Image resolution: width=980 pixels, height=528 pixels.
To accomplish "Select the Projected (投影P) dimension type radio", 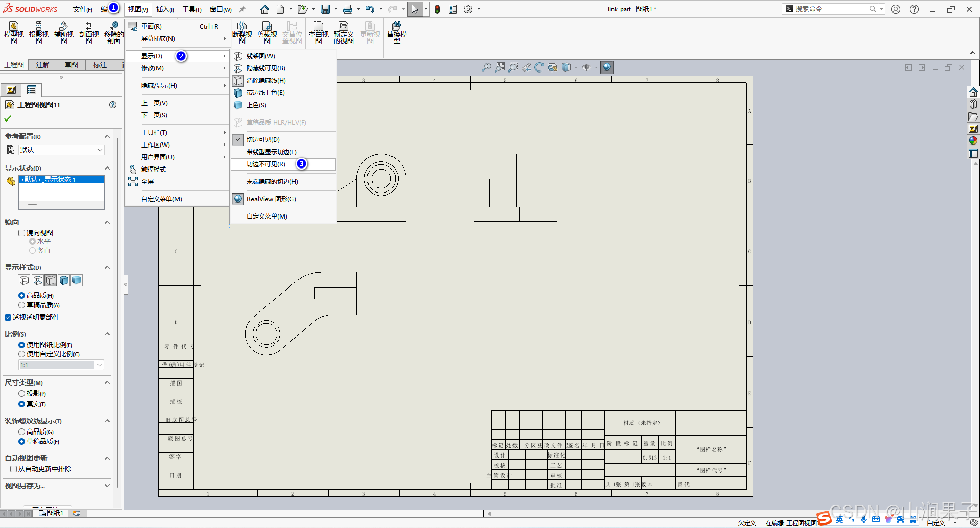I will (x=22, y=393).
